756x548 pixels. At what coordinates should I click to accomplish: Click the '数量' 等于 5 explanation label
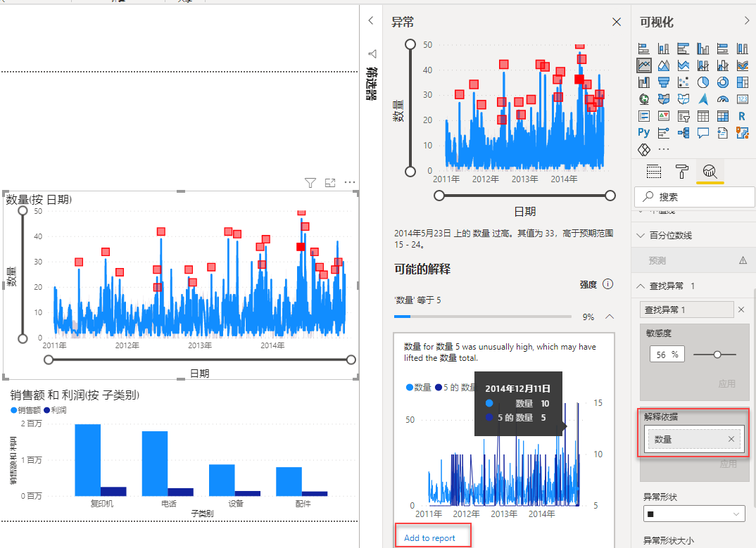[417, 300]
